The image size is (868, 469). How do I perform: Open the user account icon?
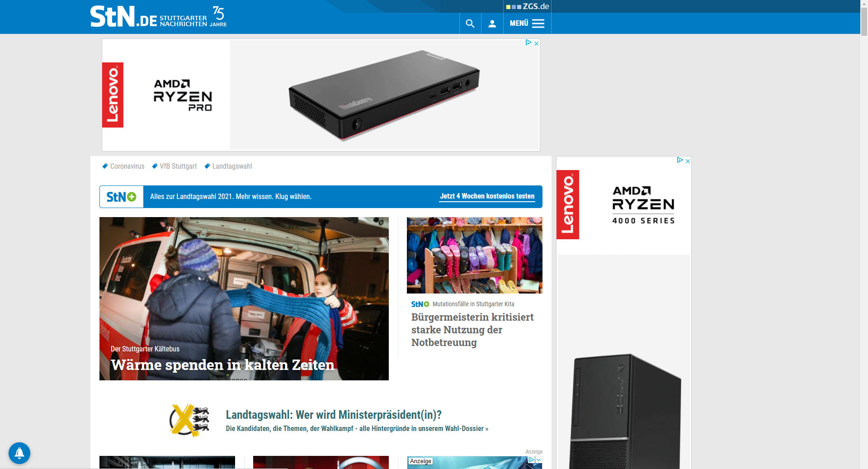click(492, 23)
